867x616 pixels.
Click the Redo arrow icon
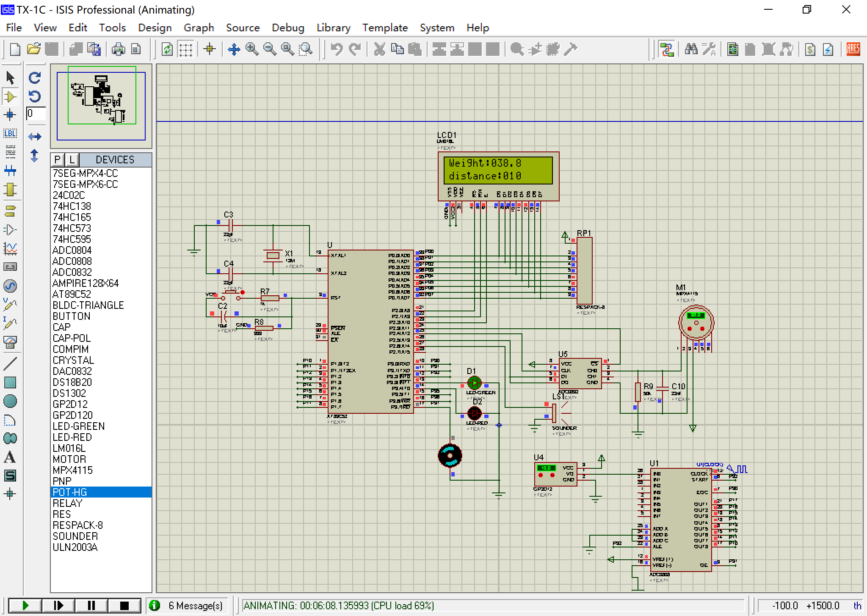coord(355,49)
